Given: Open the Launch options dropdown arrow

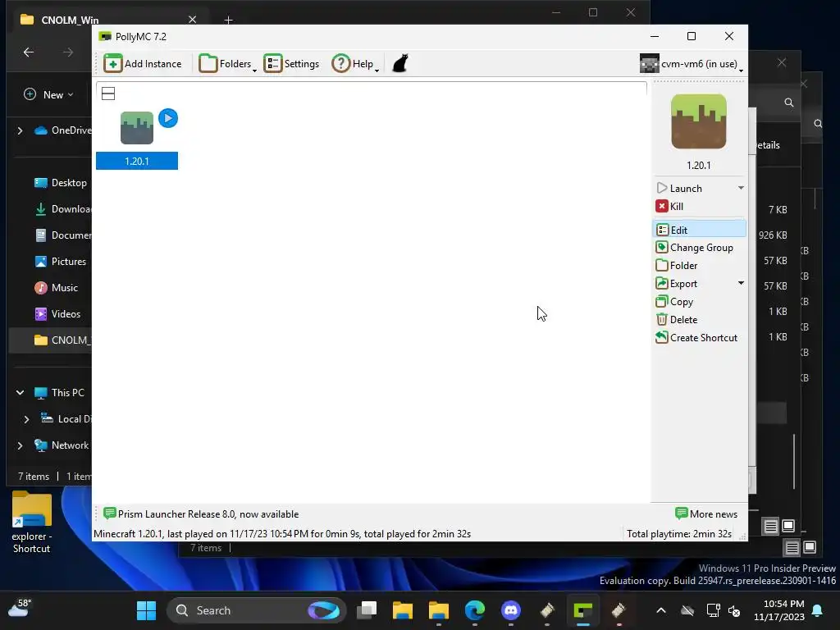Looking at the screenshot, I should [x=741, y=188].
